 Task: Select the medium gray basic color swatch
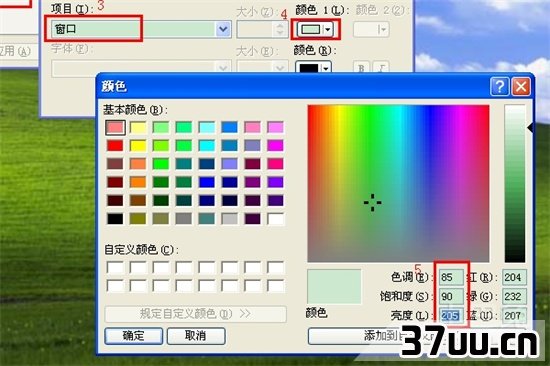click(184, 219)
